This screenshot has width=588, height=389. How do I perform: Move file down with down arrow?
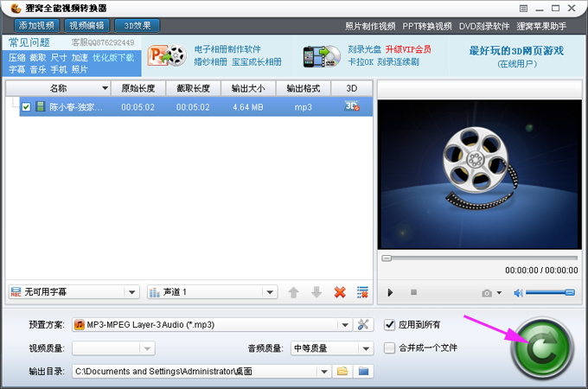coord(316,292)
